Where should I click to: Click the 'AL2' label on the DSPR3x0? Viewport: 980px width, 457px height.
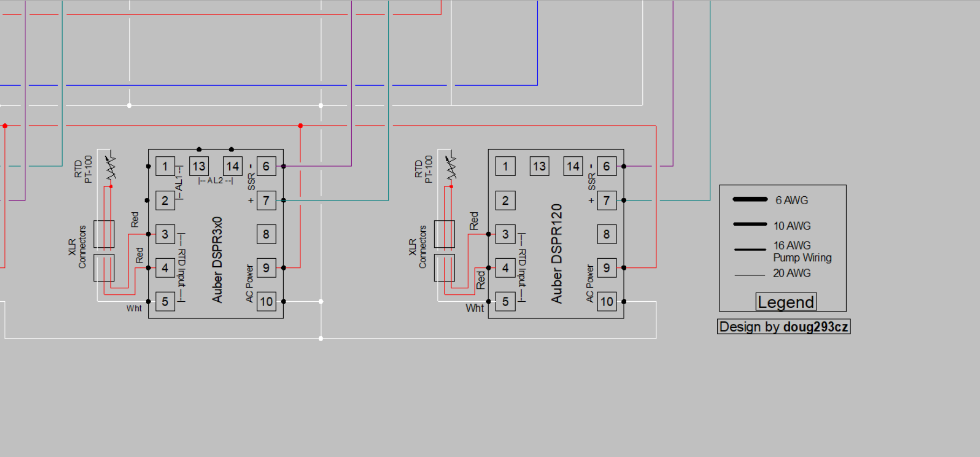pos(215,181)
